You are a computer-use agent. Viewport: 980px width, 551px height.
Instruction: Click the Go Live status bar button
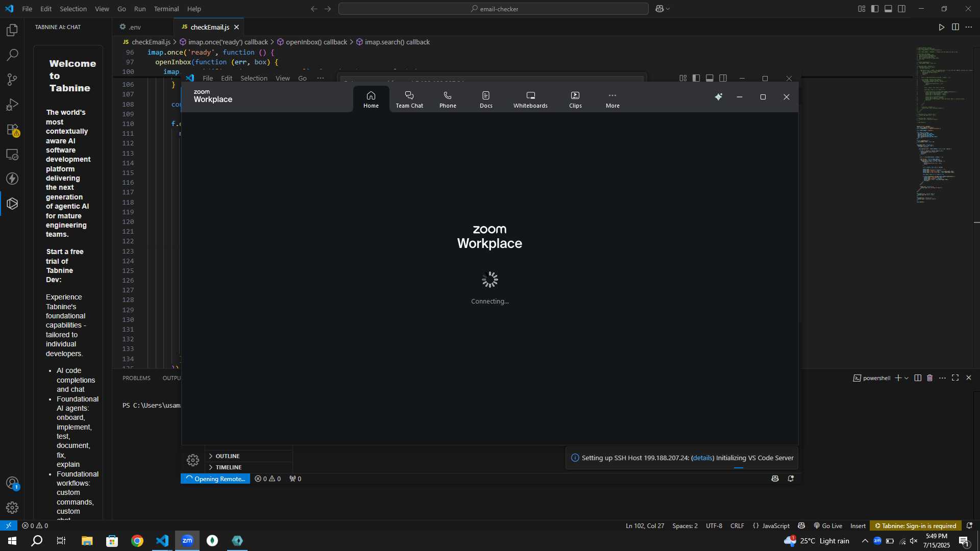(x=828, y=526)
